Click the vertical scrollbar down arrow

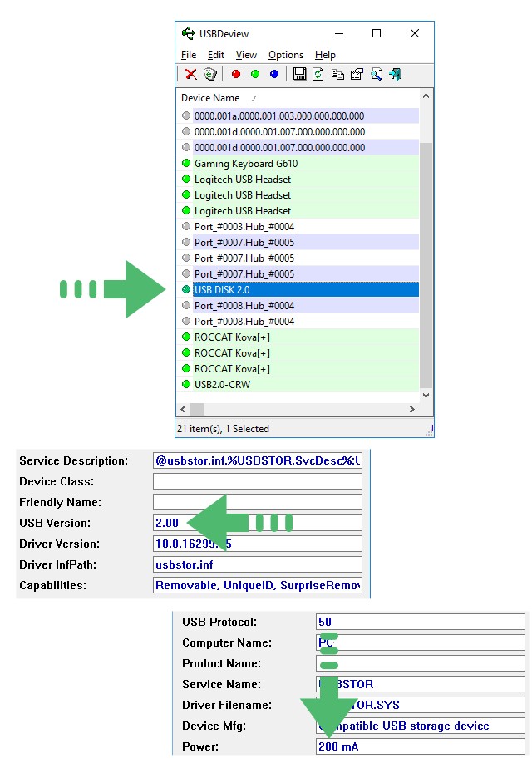[426, 395]
